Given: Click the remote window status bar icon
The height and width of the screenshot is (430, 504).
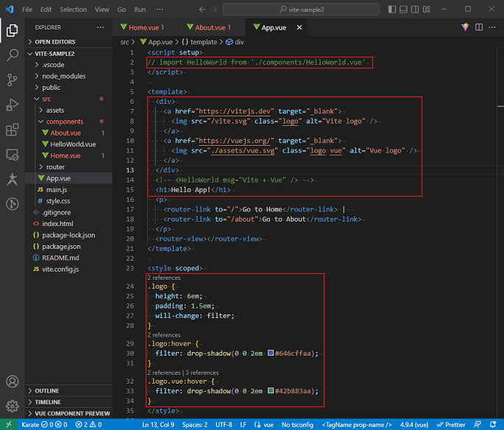Looking at the screenshot, I should pos(9,425).
